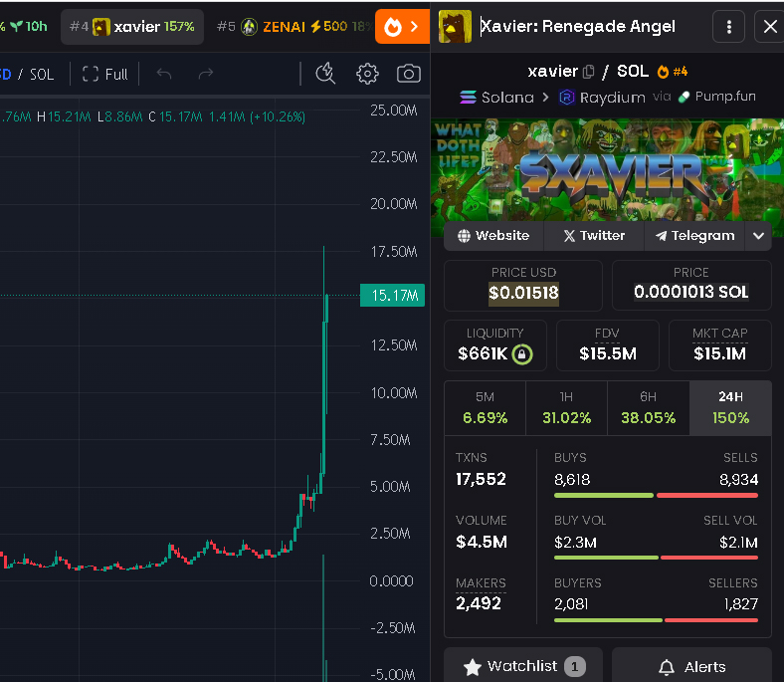This screenshot has width=784, height=682.
Task: Click the BUYERS count 2,081
Action: tap(571, 604)
